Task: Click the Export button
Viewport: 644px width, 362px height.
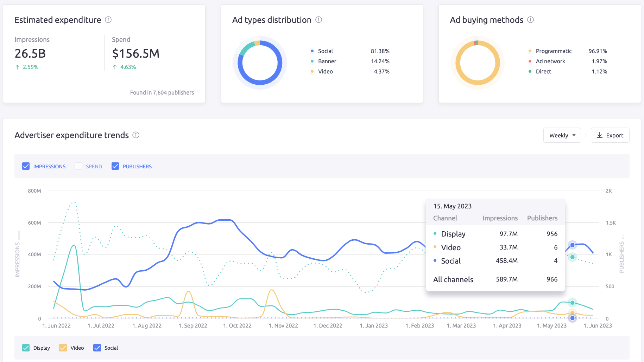Action: tap(610, 135)
